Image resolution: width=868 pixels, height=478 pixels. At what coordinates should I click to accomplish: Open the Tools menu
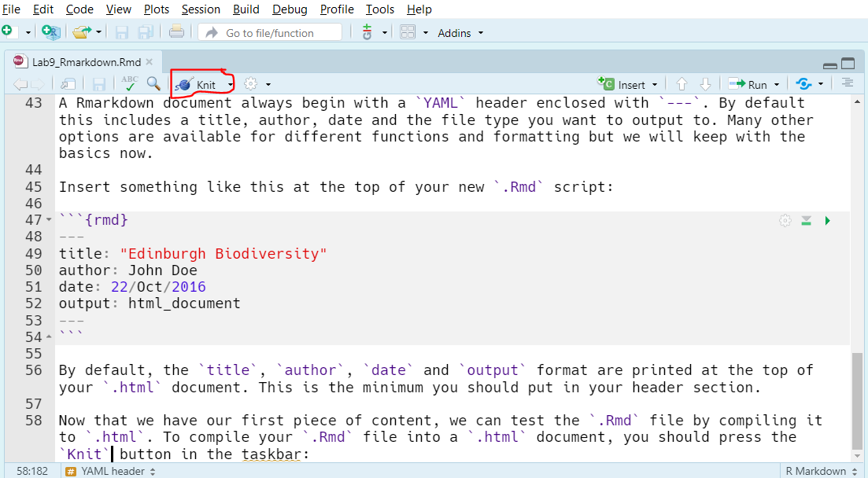pyautogui.click(x=380, y=9)
